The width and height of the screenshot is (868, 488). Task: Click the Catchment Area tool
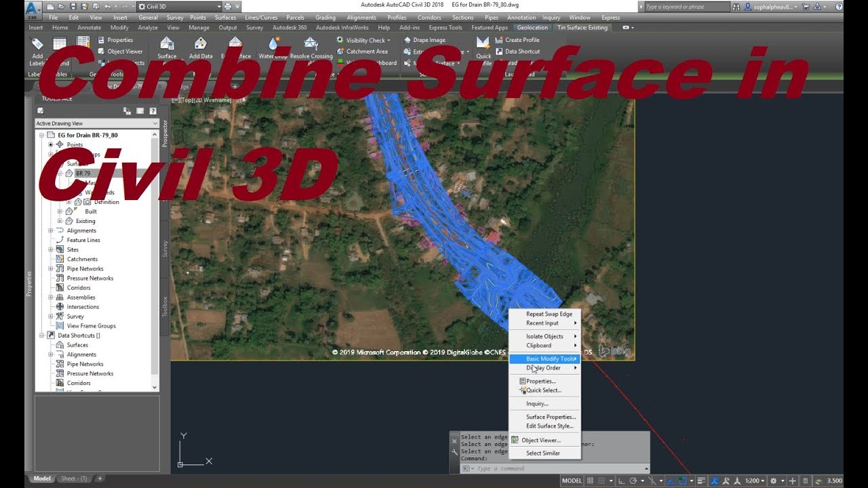pos(362,51)
